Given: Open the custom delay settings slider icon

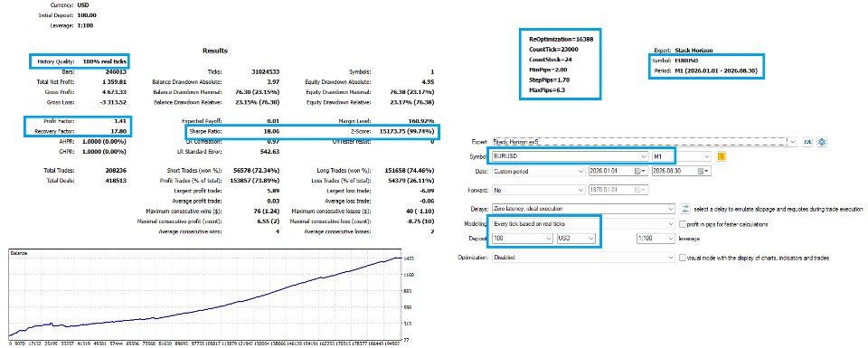Looking at the screenshot, I should (x=685, y=209).
